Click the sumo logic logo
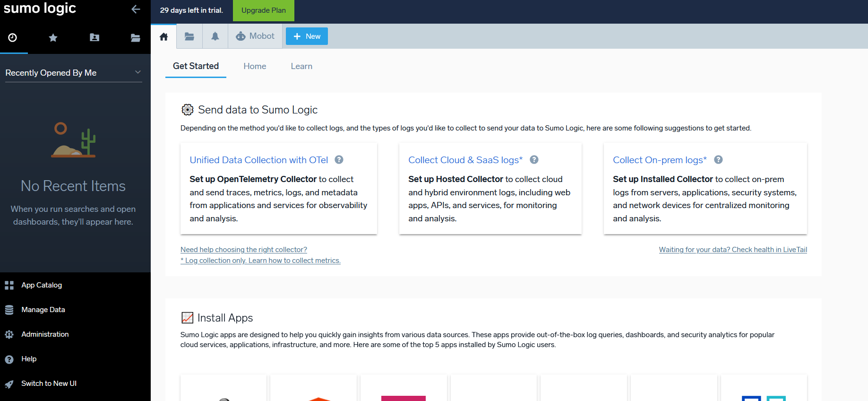 [x=40, y=8]
